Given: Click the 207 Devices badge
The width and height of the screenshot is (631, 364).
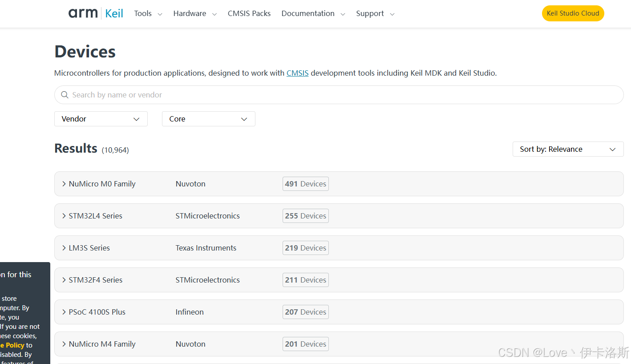Looking at the screenshot, I should [x=306, y=312].
